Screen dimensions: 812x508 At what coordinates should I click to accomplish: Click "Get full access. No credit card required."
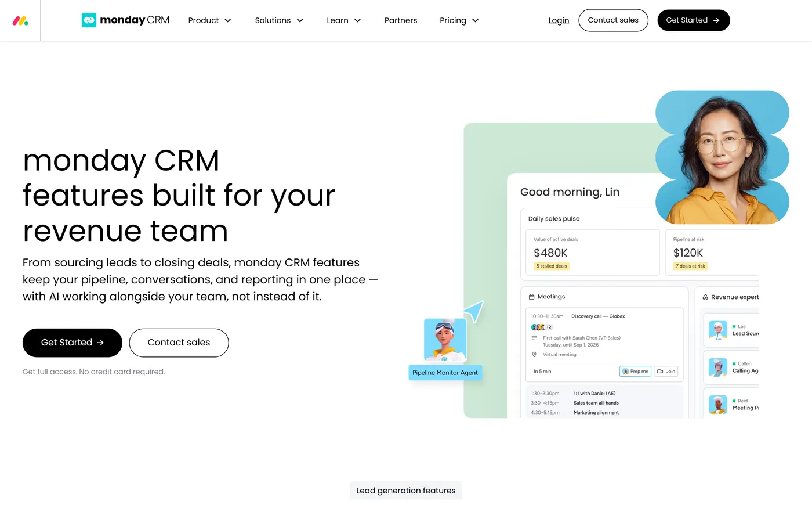(94, 372)
